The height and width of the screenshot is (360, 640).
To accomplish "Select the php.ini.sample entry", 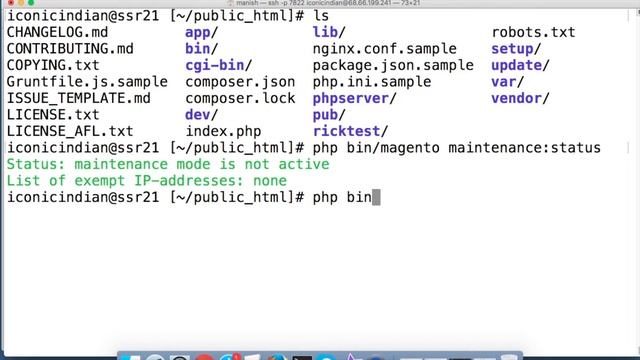I will point(372,82).
